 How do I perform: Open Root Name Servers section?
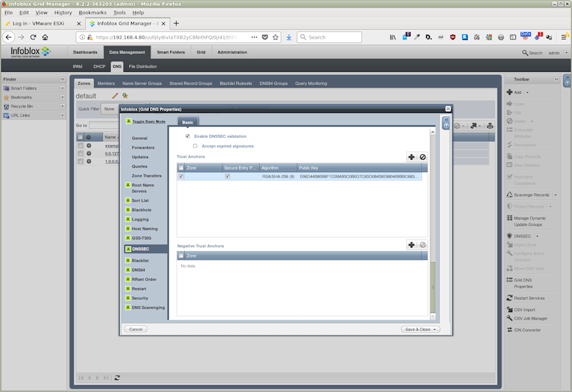tap(142, 188)
